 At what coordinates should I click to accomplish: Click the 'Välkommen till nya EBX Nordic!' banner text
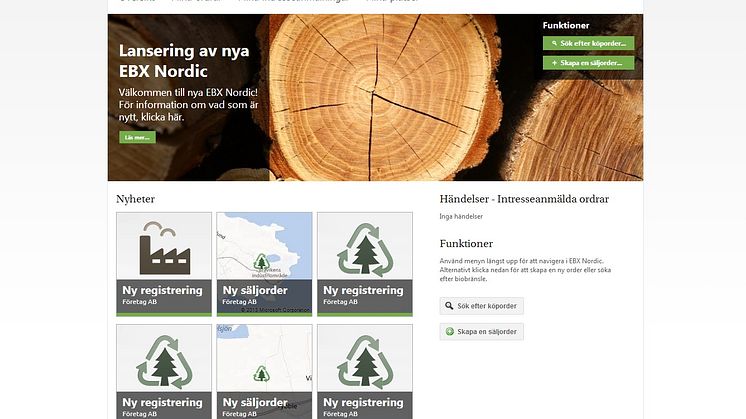click(x=188, y=105)
